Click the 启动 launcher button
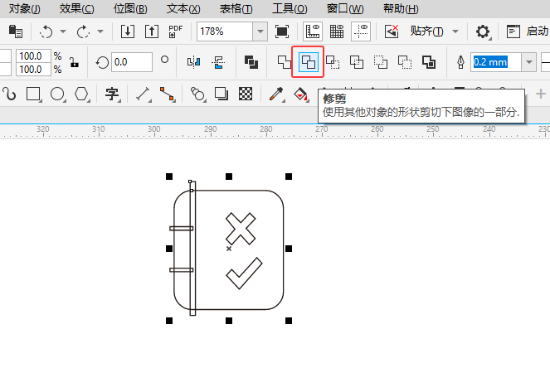Screen dimensions: 550x392 [528, 31]
